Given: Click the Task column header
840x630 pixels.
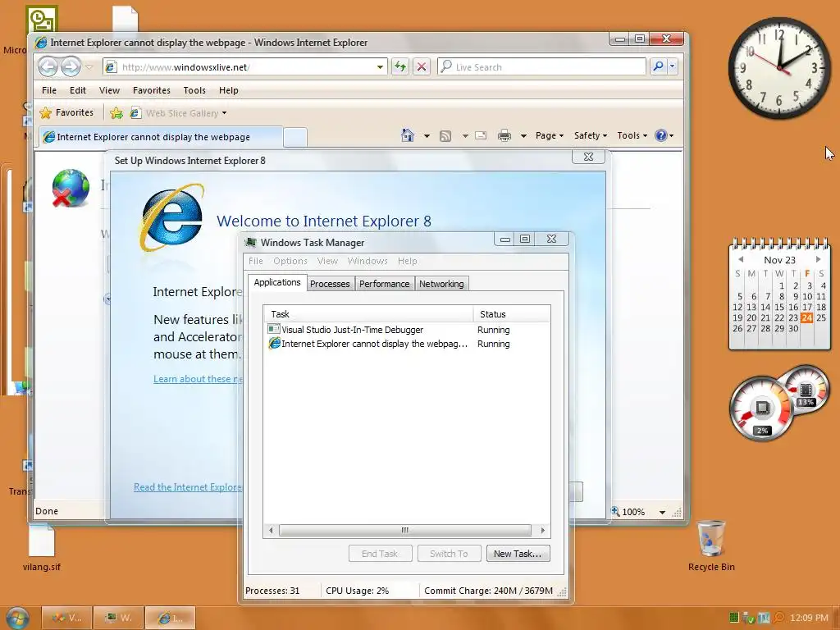Looking at the screenshot, I should [x=368, y=314].
